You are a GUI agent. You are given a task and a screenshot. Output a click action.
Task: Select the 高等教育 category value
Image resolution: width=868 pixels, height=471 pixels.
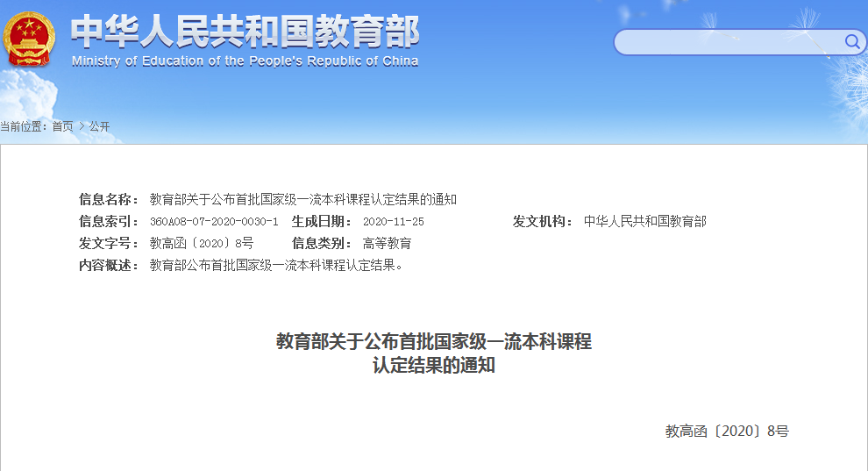point(387,244)
